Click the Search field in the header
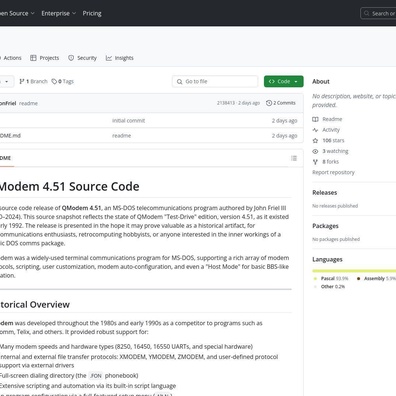 (378, 13)
